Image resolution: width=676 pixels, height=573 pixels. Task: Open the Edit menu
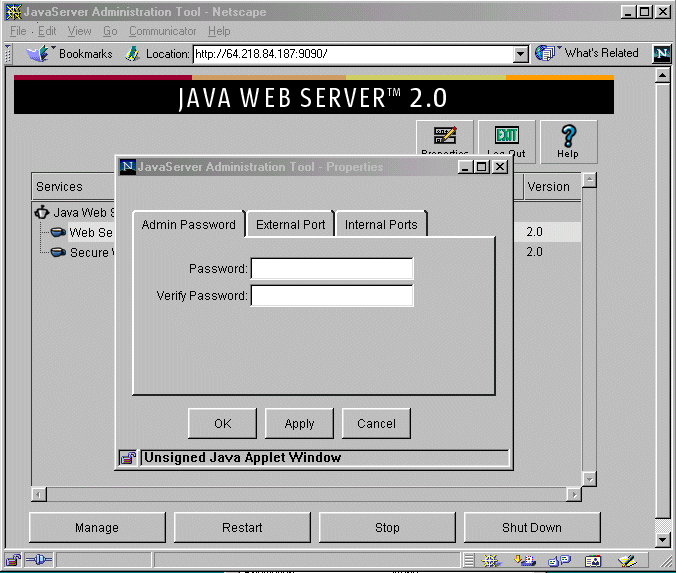point(47,31)
